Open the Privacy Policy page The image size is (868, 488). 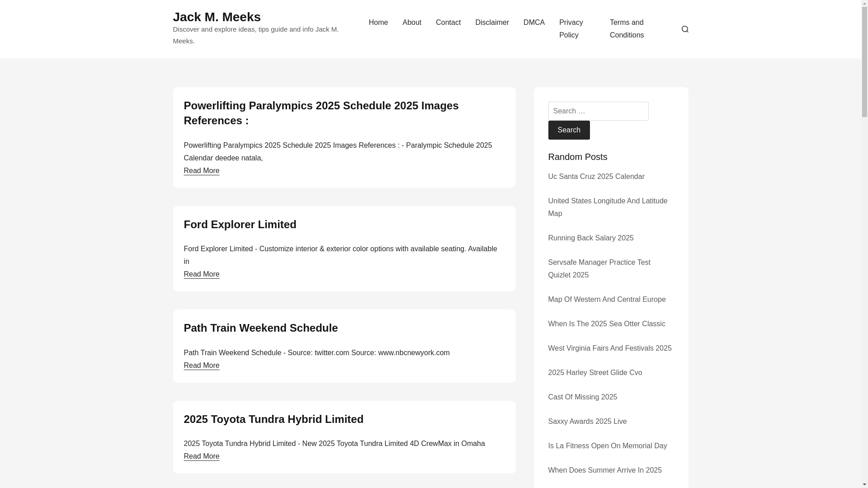point(571,29)
